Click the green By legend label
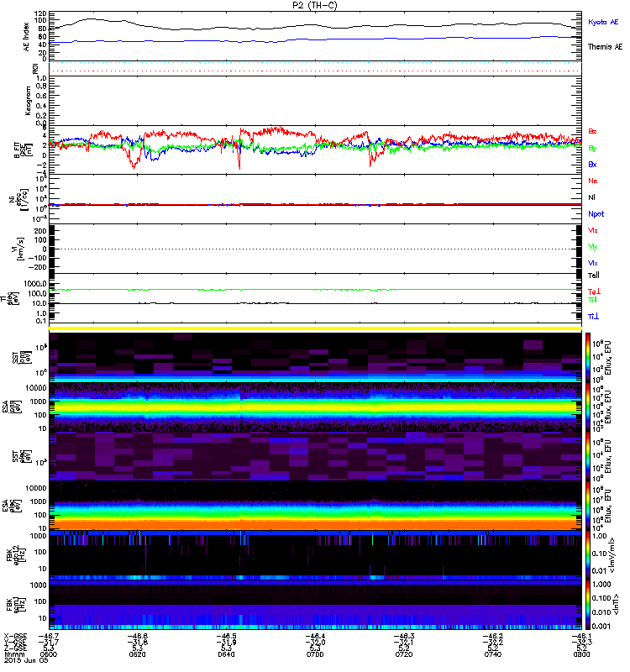This screenshot has width=630, height=672. tap(593, 148)
